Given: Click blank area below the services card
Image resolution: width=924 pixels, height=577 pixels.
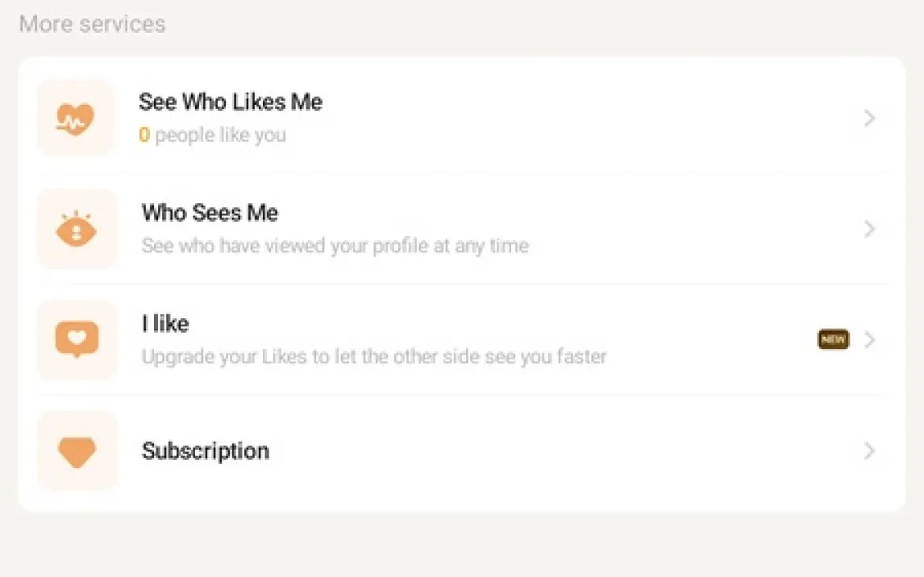Looking at the screenshot, I should (x=461, y=545).
